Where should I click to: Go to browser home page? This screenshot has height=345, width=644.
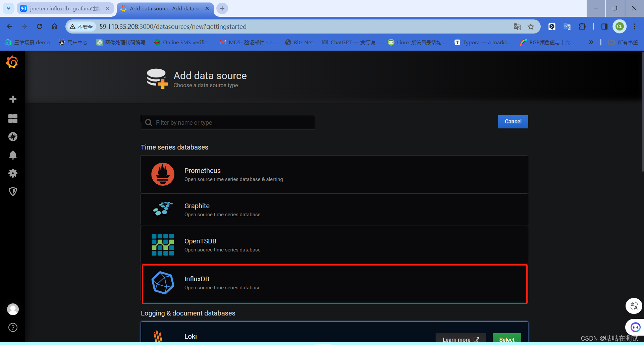(54, 26)
